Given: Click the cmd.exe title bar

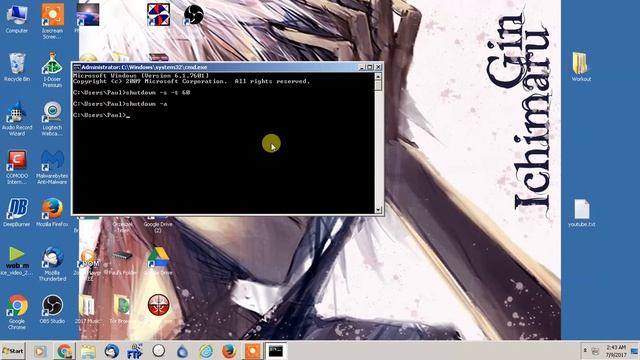Looking at the screenshot, I should click(x=215, y=67).
